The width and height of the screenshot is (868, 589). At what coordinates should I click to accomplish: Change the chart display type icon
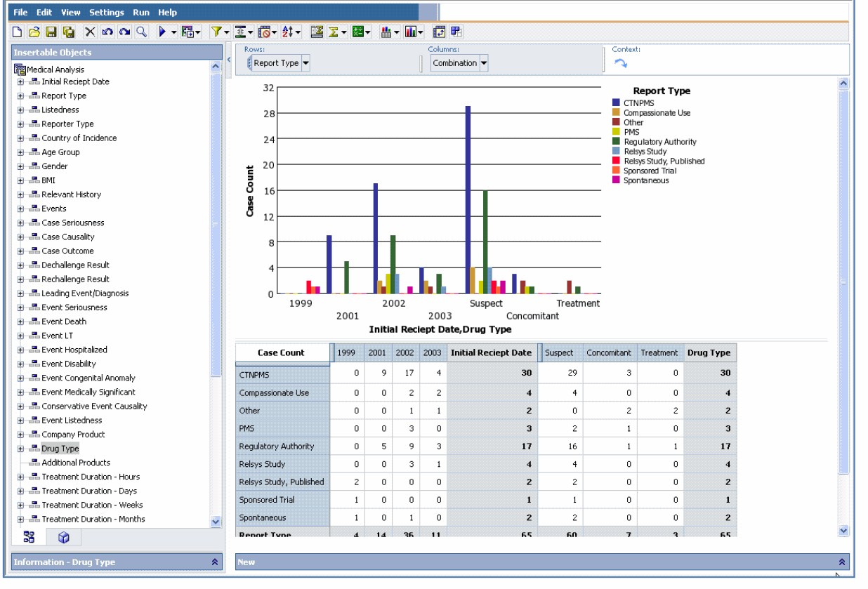(411, 32)
